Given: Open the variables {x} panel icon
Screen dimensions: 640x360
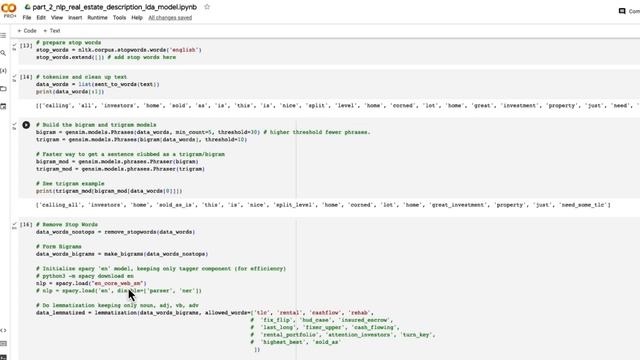Looking at the screenshot, I should pyautogui.click(x=3, y=71).
